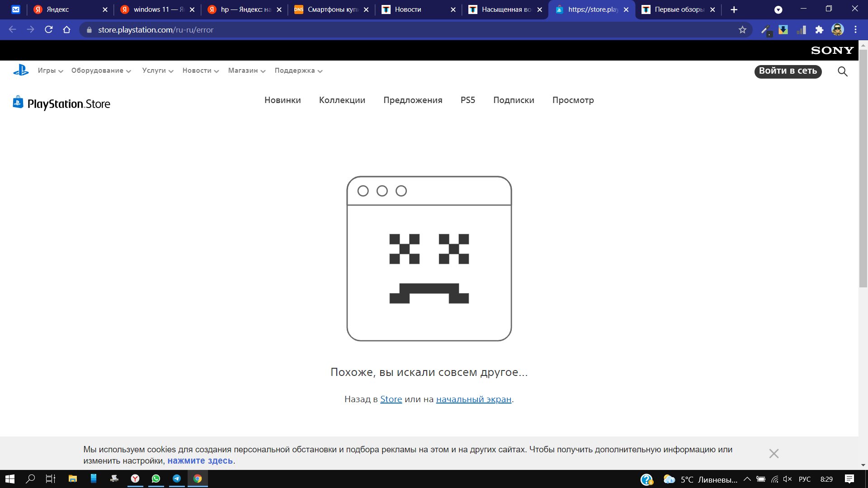The height and width of the screenshot is (488, 868).
Task: Expand the Магазин menu
Action: click(246, 70)
